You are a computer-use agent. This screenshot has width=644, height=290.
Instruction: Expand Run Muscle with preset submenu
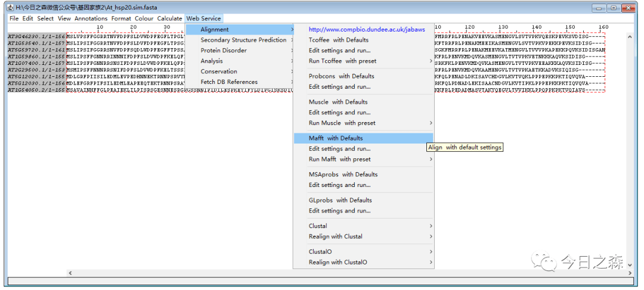coord(342,123)
